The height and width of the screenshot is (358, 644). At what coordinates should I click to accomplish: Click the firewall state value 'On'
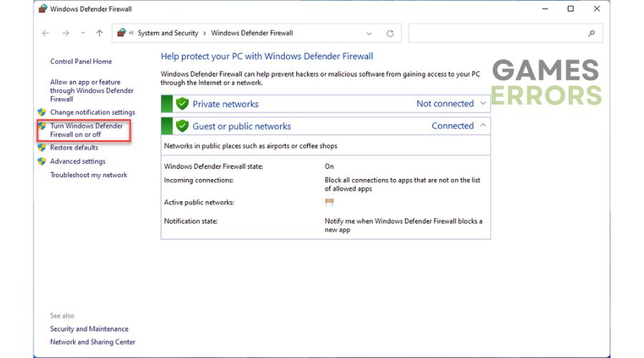point(329,166)
